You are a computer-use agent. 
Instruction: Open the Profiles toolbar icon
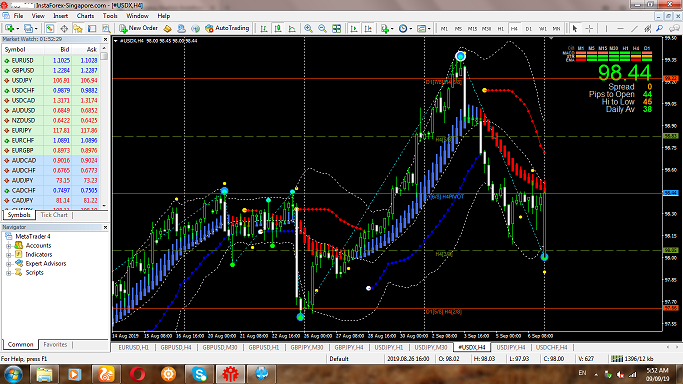coord(28,28)
